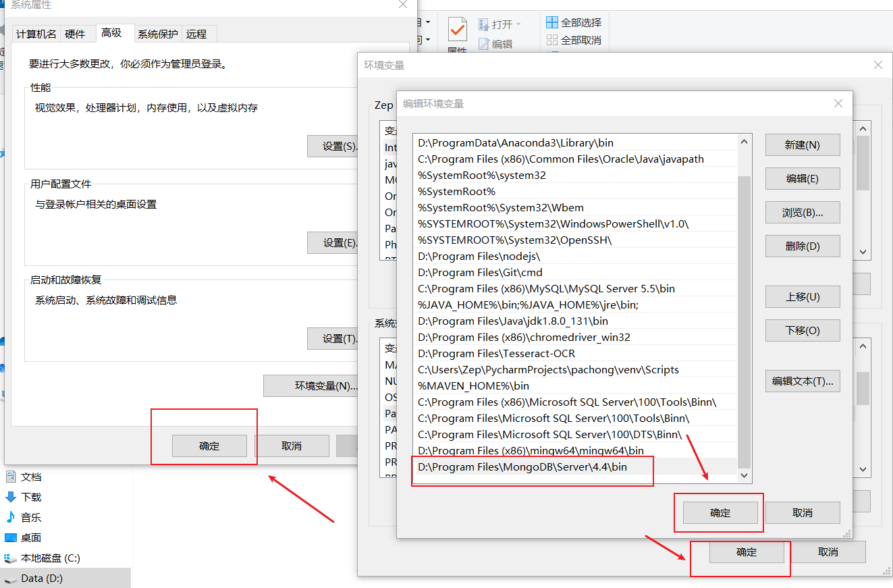Open 用户配置文件 settings 设置(E) button
The width and height of the screenshot is (893, 588).
pyautogui.click(x=333, y=242)
